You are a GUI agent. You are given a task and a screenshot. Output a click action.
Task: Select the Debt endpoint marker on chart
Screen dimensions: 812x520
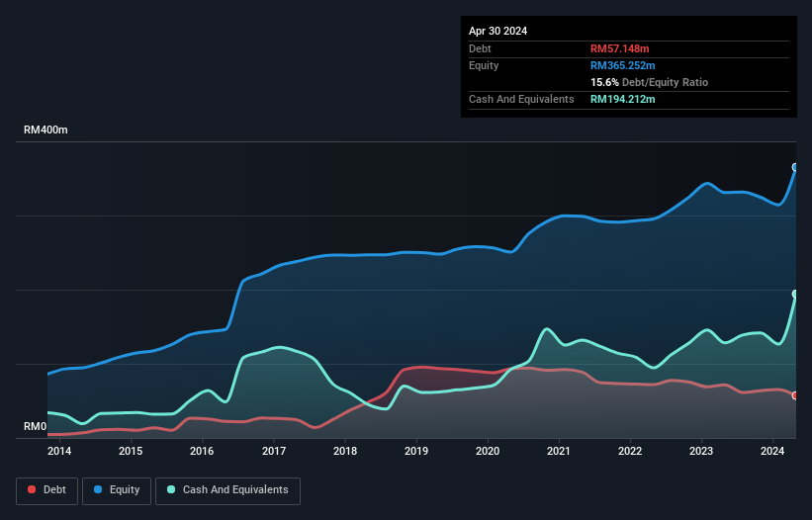(795, 395)
